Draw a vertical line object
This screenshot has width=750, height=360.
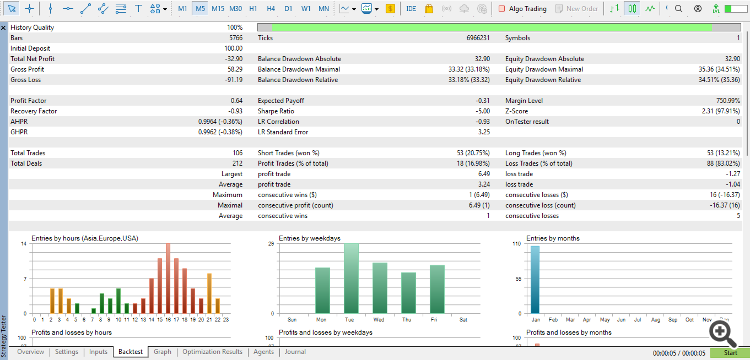[x=51, y=8]
